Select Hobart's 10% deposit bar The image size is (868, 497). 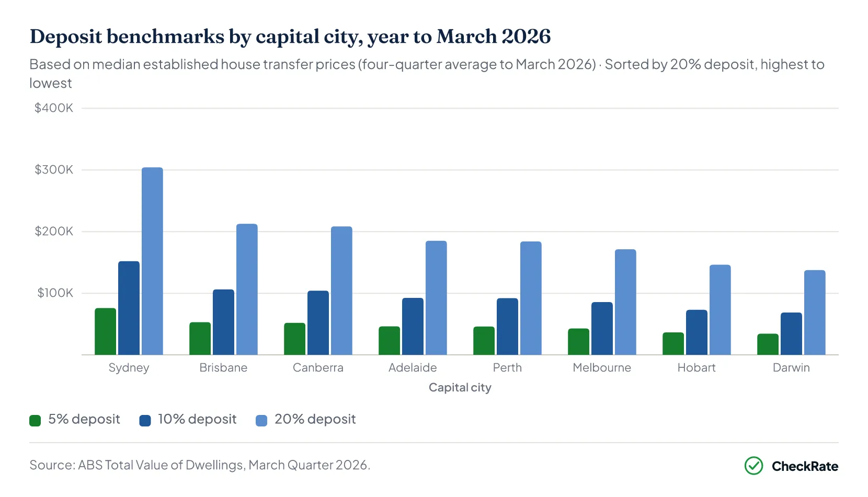pyautogui.click(x=696, y=332)
